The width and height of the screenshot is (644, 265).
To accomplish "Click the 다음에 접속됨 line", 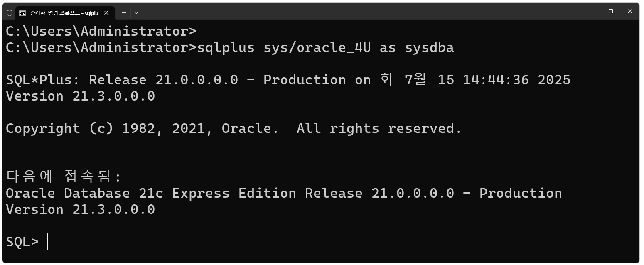I will point(63,177).
